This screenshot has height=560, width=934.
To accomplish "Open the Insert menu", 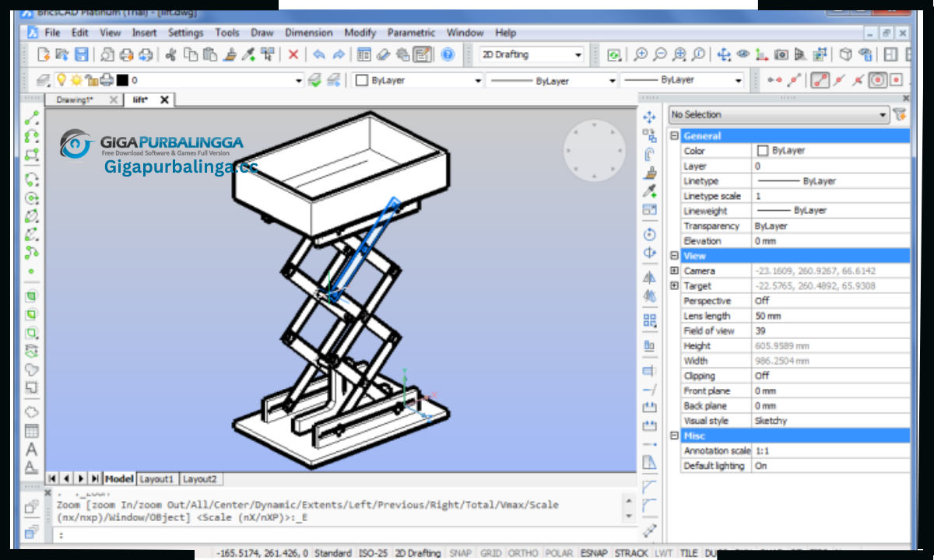I will point(144,33).
